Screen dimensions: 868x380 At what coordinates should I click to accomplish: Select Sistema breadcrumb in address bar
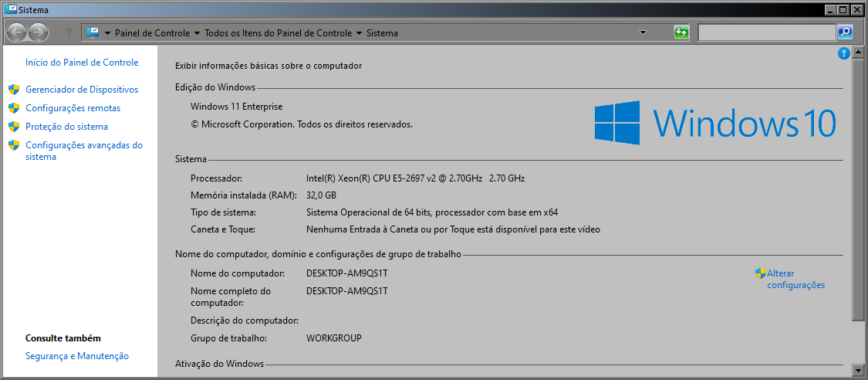(382, 33)
